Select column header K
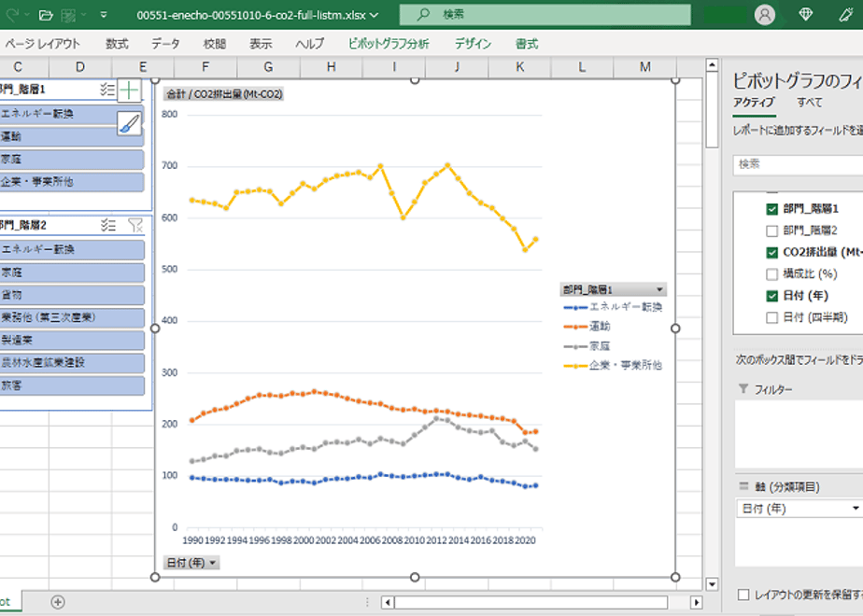 point(519,67)
